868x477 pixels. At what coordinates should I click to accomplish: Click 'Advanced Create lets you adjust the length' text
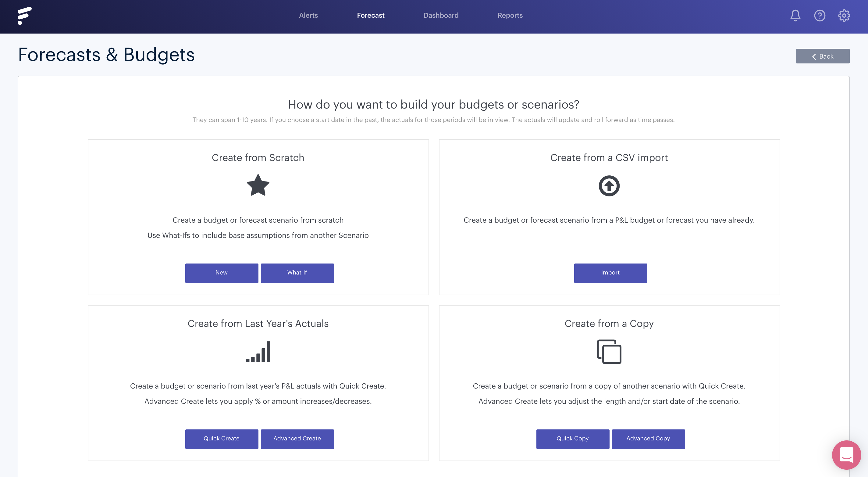click(x=609, y=401)
